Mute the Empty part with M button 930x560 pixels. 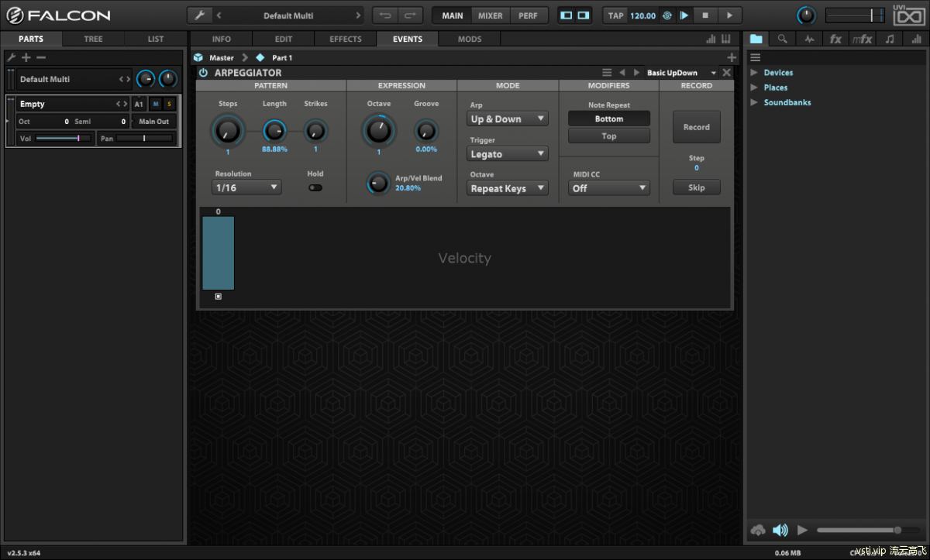click(155, 104)
